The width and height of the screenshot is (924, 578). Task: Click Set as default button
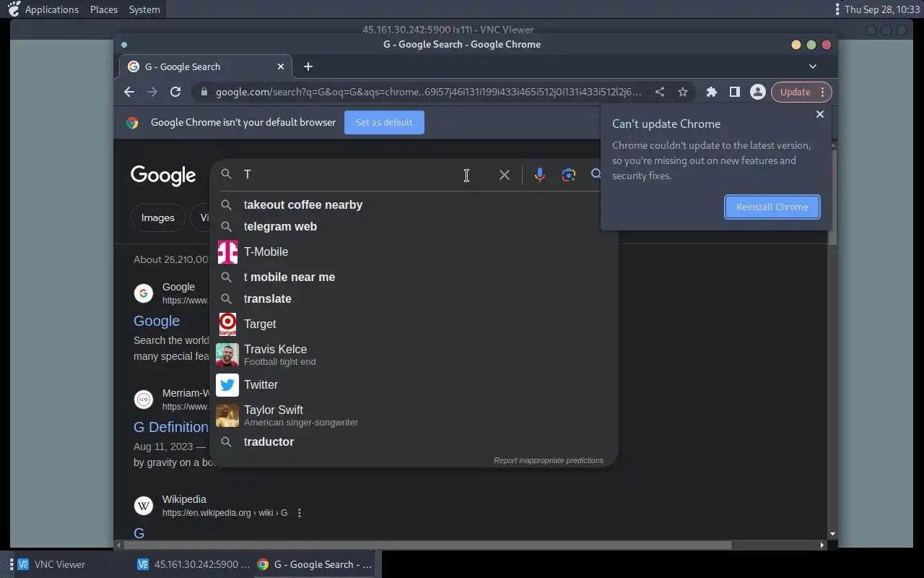click(x=384, y=122)
